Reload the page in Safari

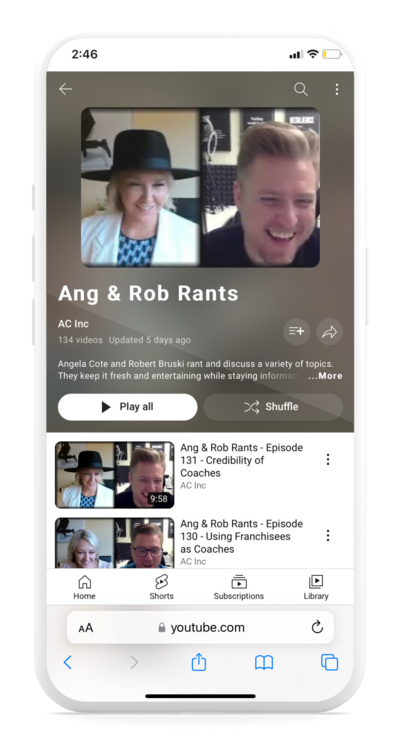(317, 627)
